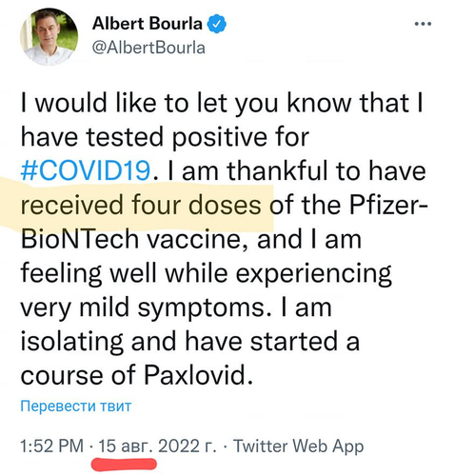
Task: Click the highlighted phrase received four doses
Action: pos(141,205)
